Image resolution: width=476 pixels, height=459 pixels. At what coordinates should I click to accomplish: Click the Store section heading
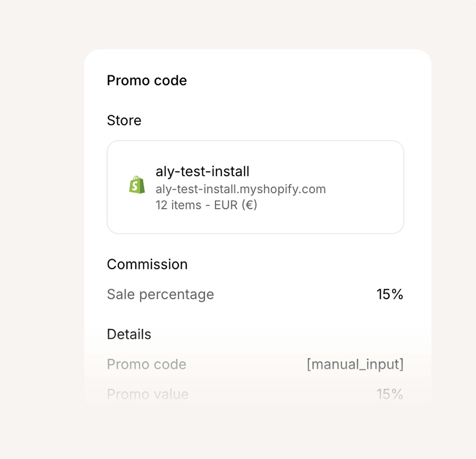point(124,120)
